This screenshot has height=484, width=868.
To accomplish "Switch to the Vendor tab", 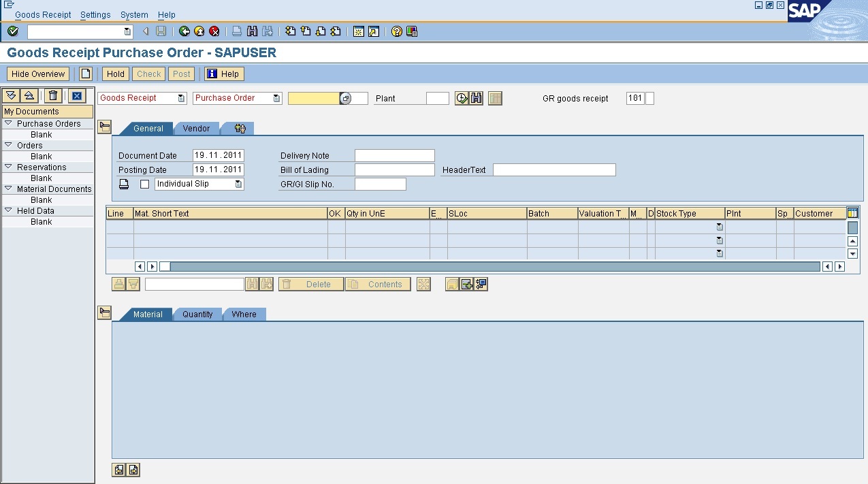I will pyautogui.click(x=196, y=128).
